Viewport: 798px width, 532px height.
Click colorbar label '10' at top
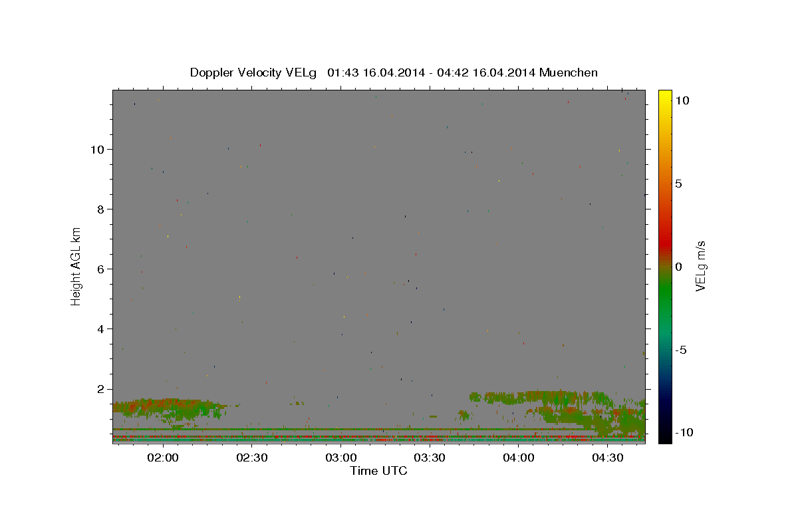(x=682, y=100)
